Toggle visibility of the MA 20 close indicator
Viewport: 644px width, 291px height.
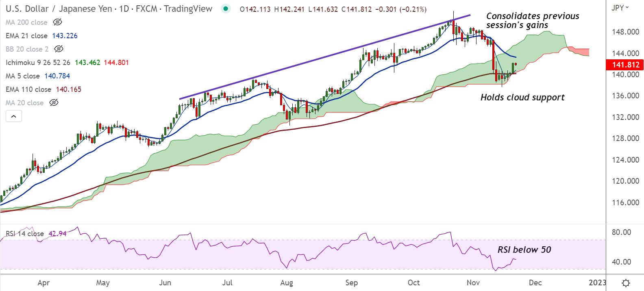pos(54,103)
